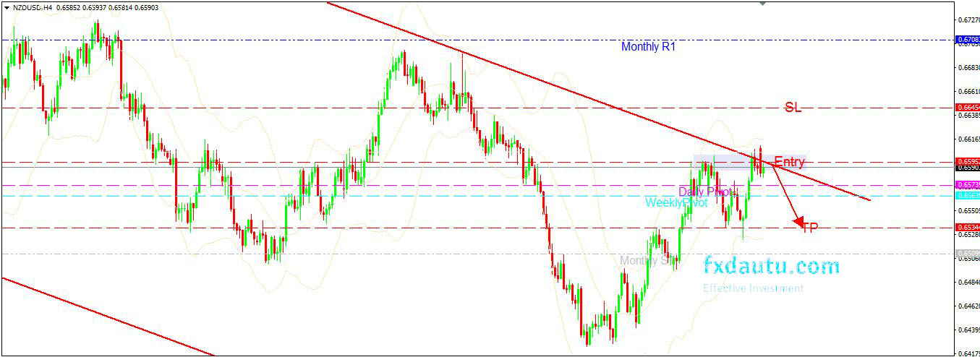Click the magenta Daily Pivot price tag

pos(967,185)
